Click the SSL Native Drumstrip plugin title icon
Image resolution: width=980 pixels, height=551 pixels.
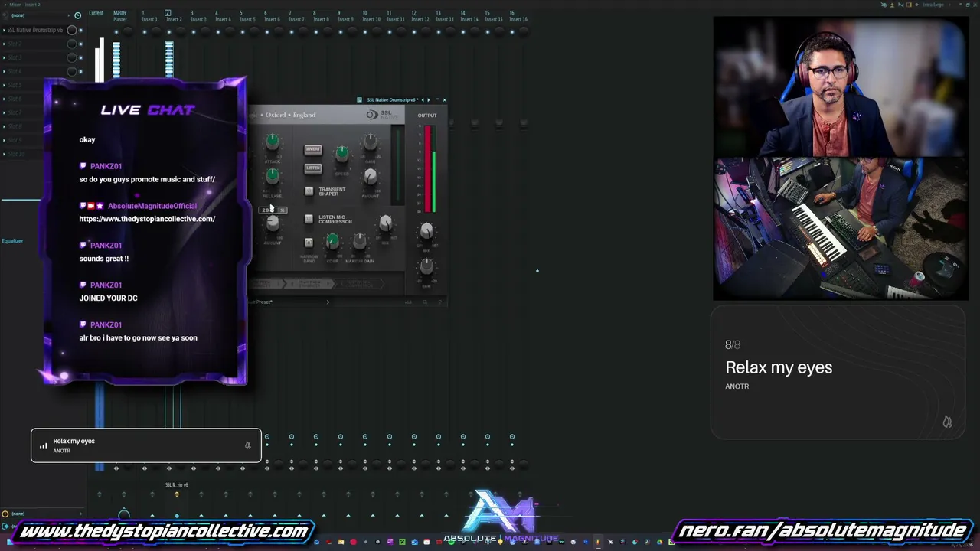360,99
